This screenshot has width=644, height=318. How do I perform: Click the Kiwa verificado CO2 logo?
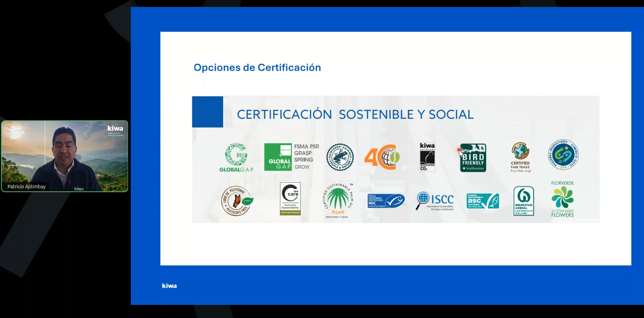click(x=427, y=157)
